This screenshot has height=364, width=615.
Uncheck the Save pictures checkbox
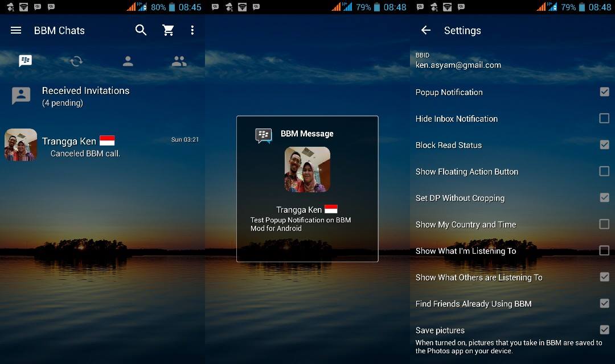pyautogui.click(x=604, y=330)
